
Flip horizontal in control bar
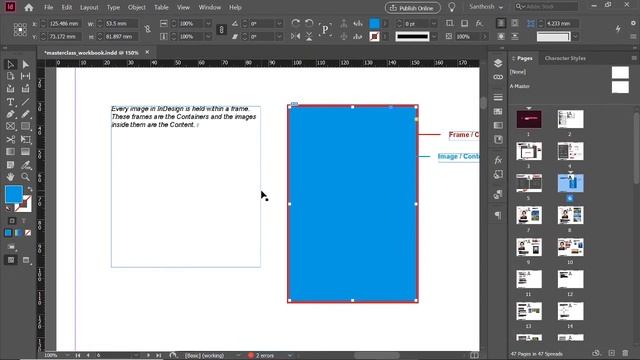tap(296, 36)
